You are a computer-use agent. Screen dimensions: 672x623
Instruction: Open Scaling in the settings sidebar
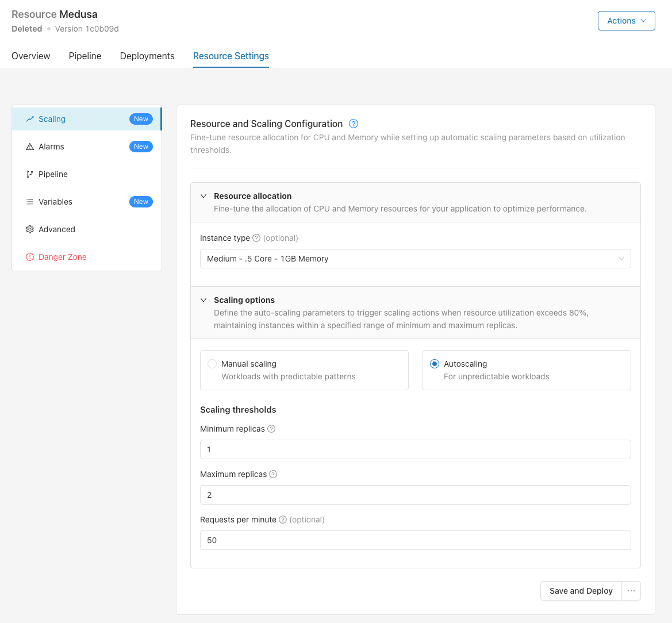click(87, 119)
